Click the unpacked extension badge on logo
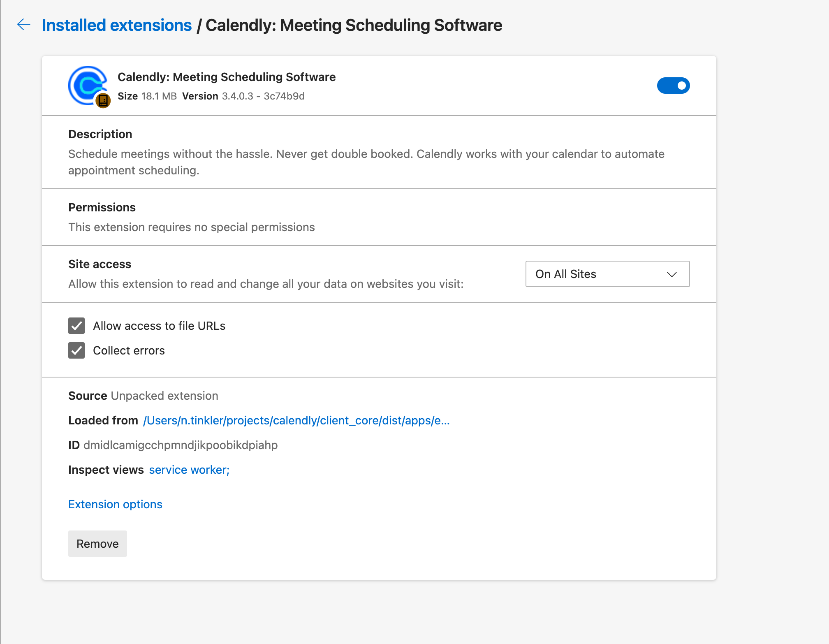The width and height of the screenshot is (829, 644). pyautogui.click(x=103, y=100)
